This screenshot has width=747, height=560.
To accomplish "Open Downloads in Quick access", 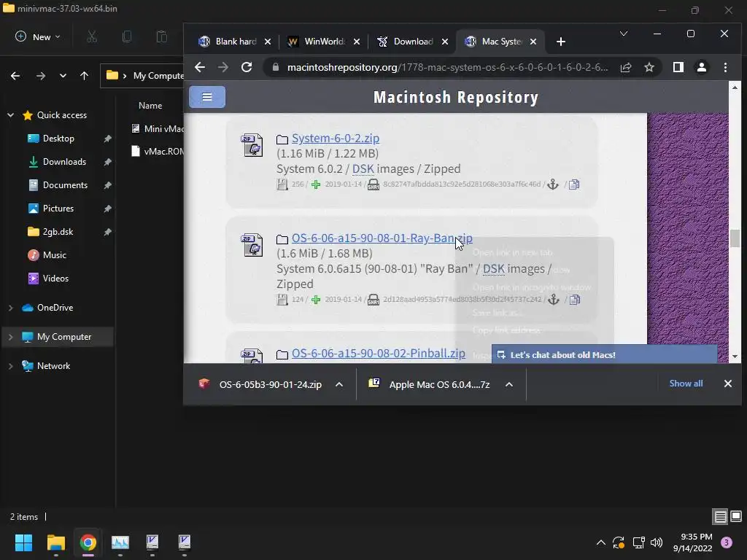I will [64, 161].
